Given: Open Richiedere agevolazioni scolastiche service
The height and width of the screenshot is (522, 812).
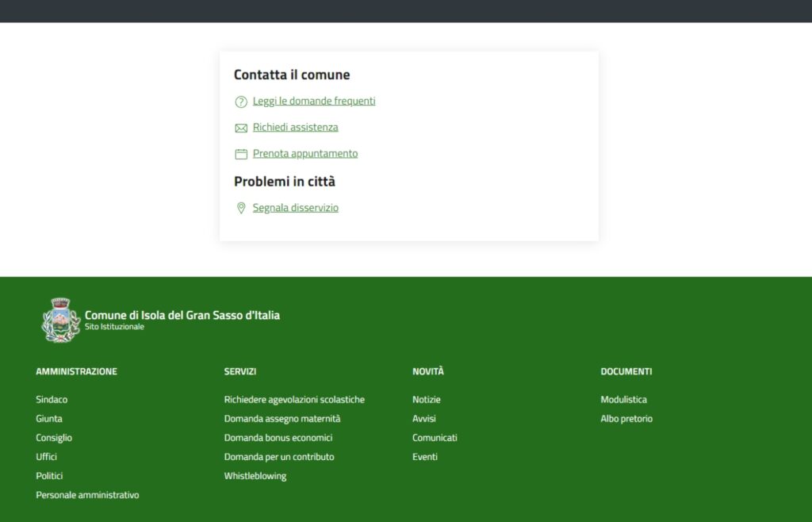Looking at the screenshot, I should tap(294, 400).
